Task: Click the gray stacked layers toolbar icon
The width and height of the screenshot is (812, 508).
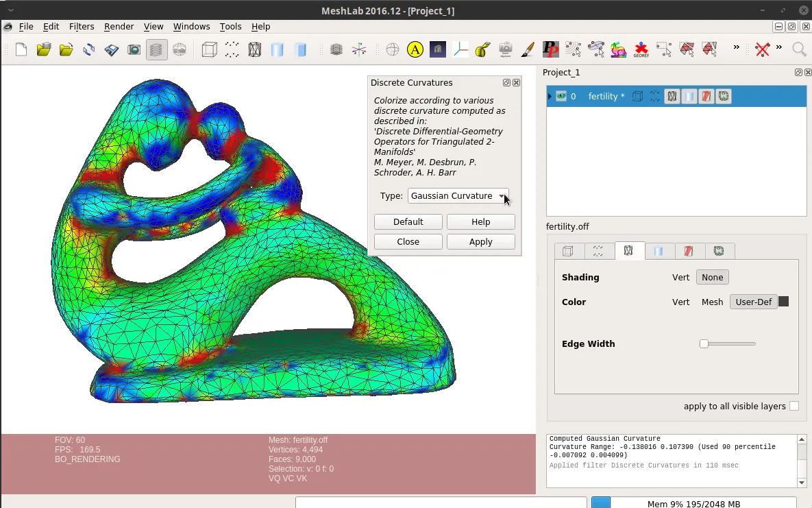Action: point(336,50)
